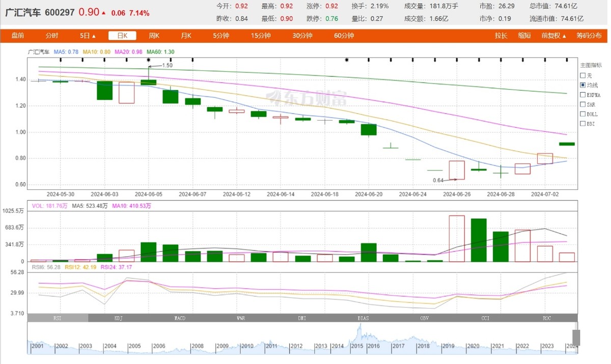
Task: Click the arrow event marker above 2024-07-02
Action: click(545, 60)
